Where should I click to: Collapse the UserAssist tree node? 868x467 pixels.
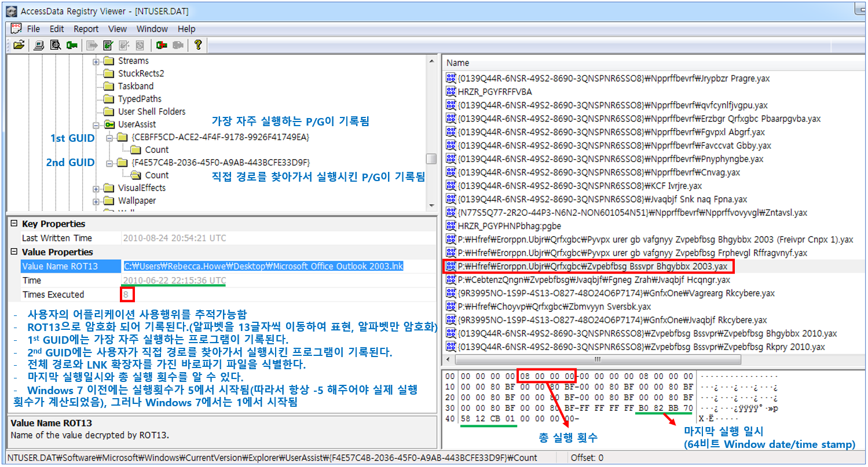(x=96, y=125)
